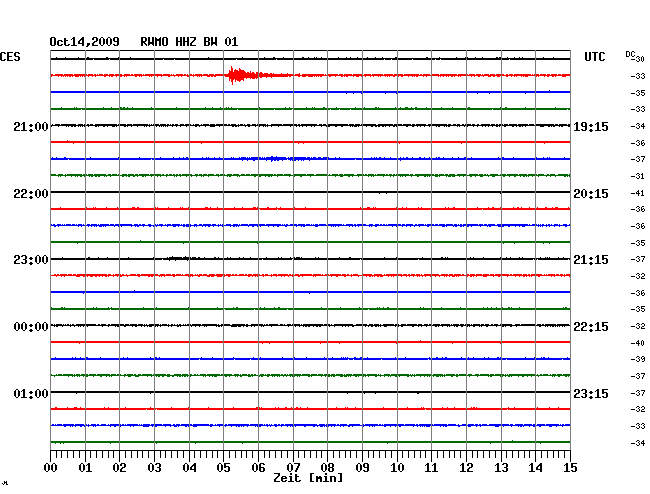Click minute tick label 09 on axis
The image size is (650, 494).
[x=362, y=468]
